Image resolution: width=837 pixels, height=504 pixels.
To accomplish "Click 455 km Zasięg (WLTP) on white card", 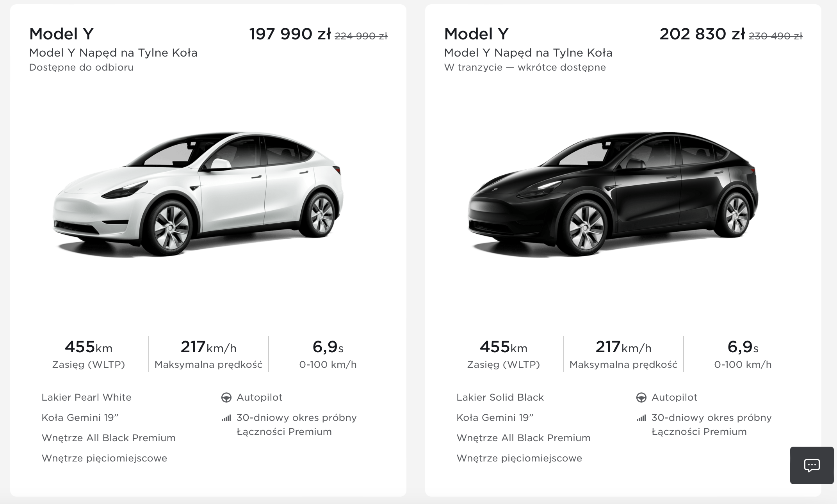I will point(89,354).
